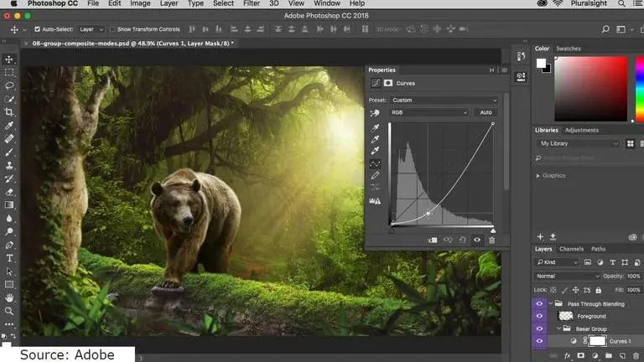This screenshot has height=362, width=644.
Task: Click the Auto button in Curves
Action: coord(486,112)
